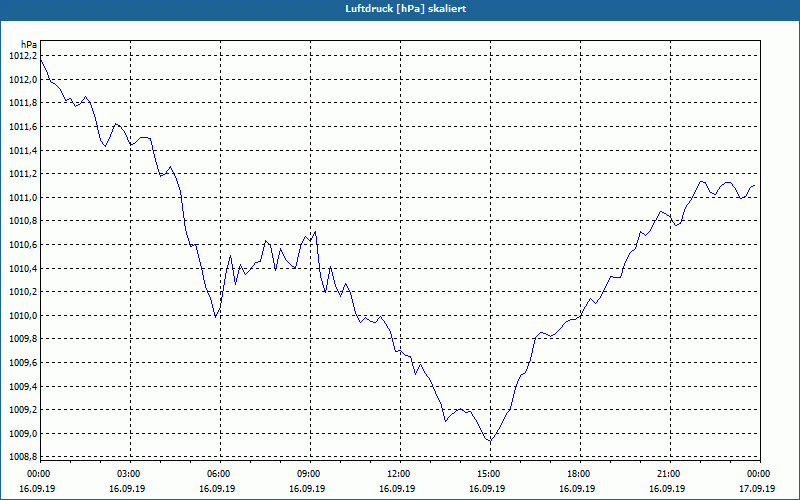Select the 1012,0 y-axis label
This screenshot has height=500, width=800.
[23, 80]
